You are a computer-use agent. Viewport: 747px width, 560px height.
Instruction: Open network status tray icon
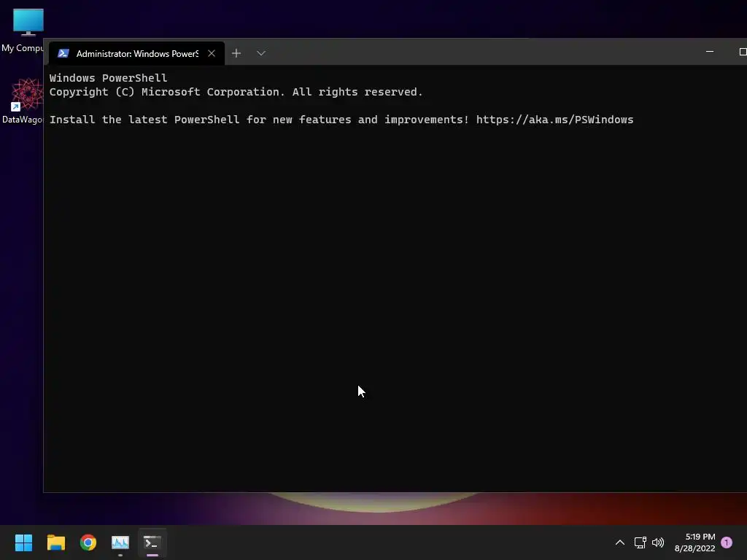tap(640, 542)
